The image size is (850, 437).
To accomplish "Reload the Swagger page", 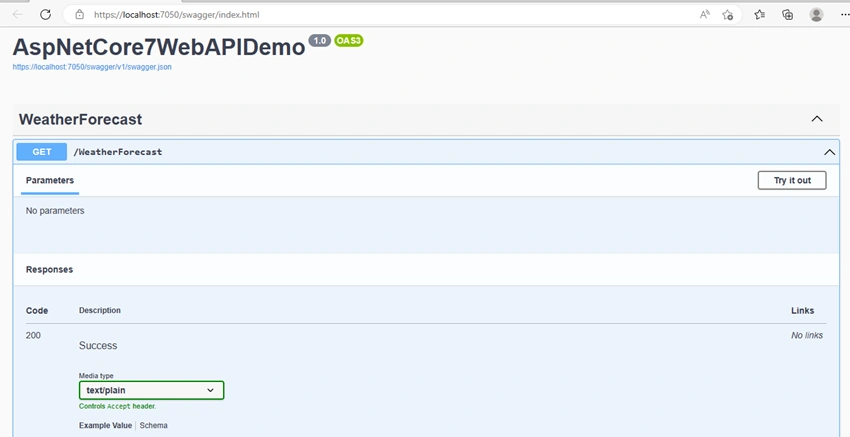I will (x=46, y=15).
